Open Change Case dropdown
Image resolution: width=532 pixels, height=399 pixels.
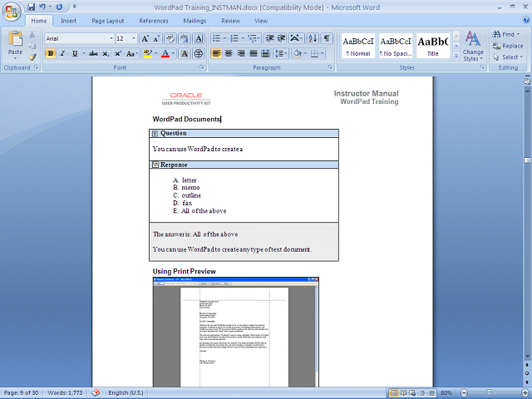click(131, 53)
